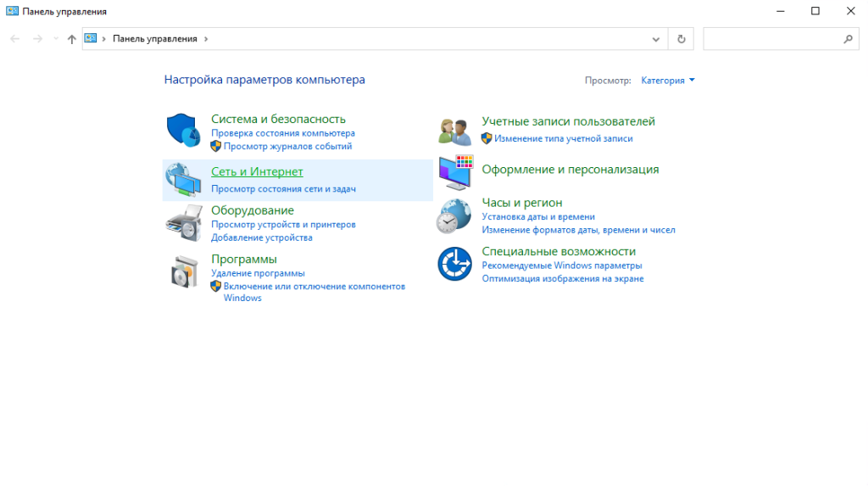Open the System and Security shield icon
This screenshot has width=868, height=486.
pos(183,131)
